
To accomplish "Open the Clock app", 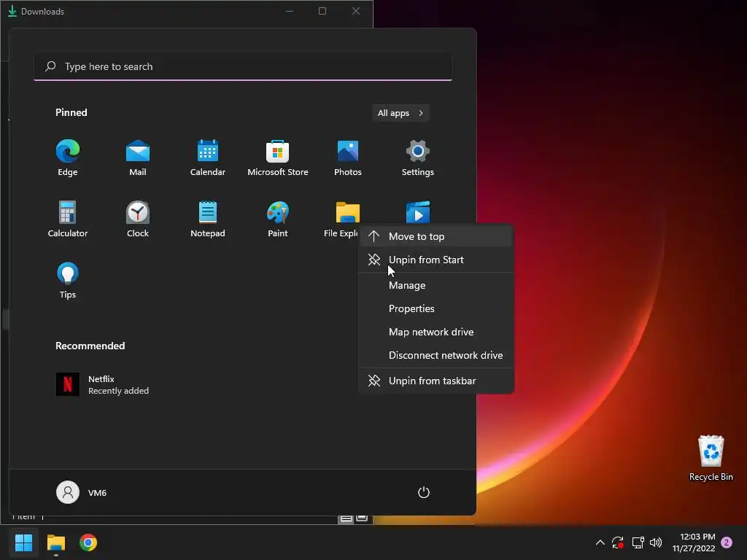I will point(138,219).
